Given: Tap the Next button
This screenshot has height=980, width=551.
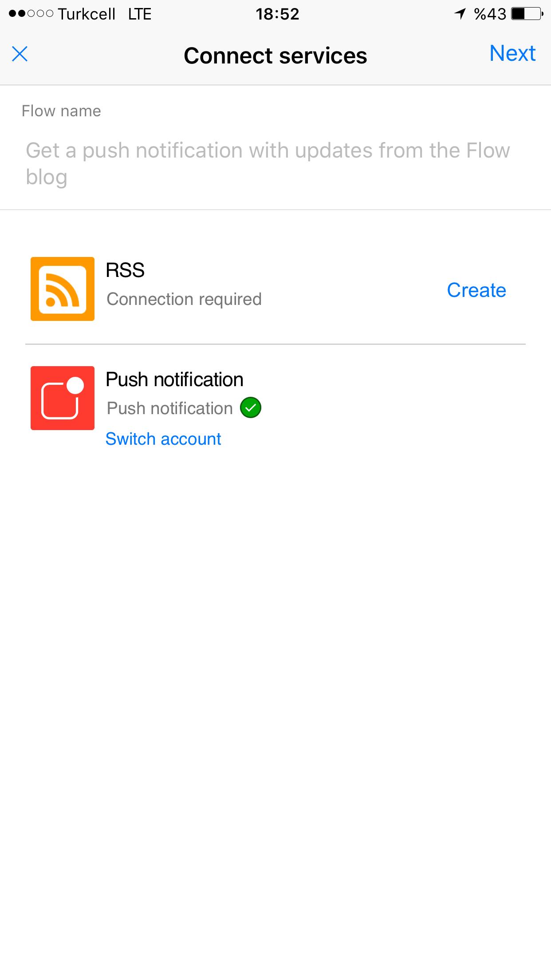Looking at the screenshot, I should click(512, 53).
